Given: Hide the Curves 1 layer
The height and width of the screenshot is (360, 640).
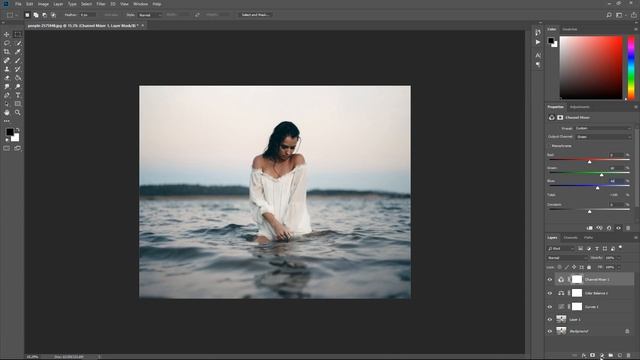Looking at the screenshot, I should point(550,307).
